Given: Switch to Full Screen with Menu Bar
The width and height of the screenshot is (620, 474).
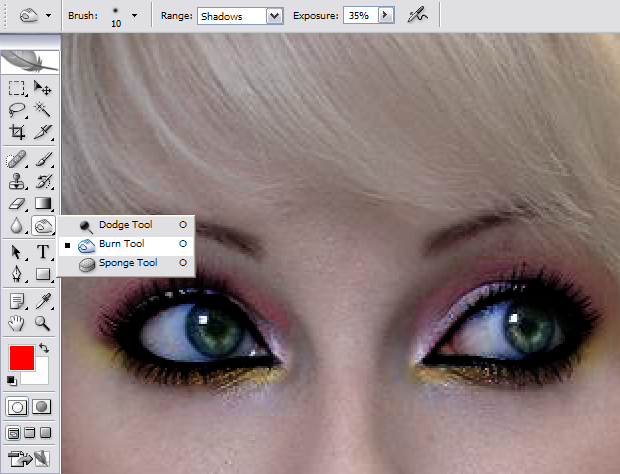Looking at the screenshot, I should [x=30, y=433].
